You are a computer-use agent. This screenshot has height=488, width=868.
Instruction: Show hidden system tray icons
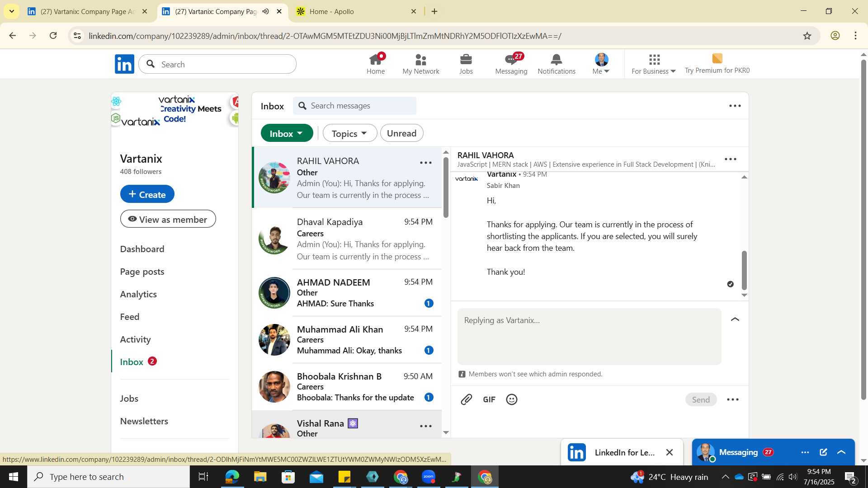725,477
